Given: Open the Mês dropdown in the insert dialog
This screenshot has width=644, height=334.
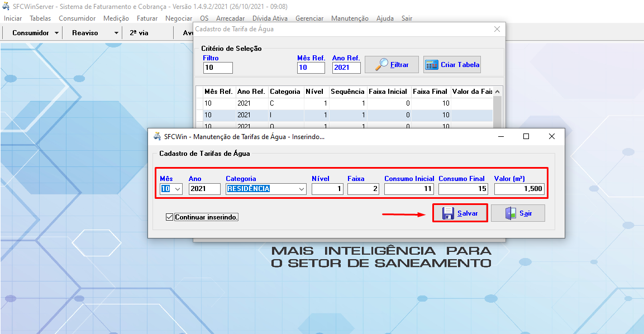Looking at the screenshot, I should 176,189.
